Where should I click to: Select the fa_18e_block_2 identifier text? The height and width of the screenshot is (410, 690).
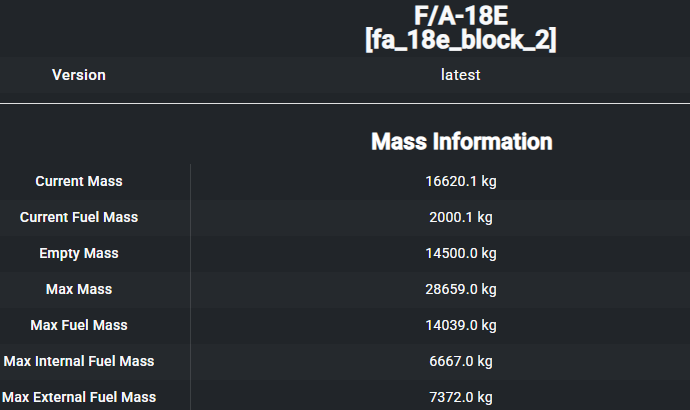click(x=461, y=40)
